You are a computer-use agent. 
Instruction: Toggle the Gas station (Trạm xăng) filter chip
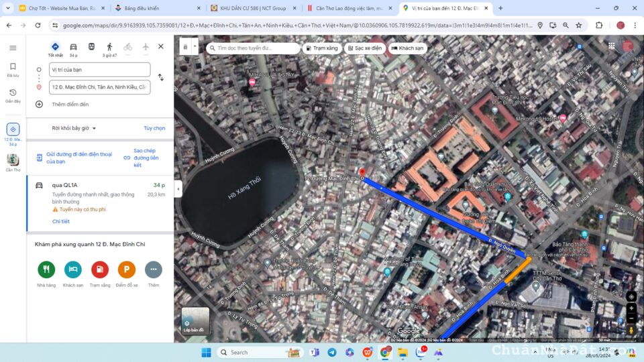pyautogui.click(x=321, y=48)
